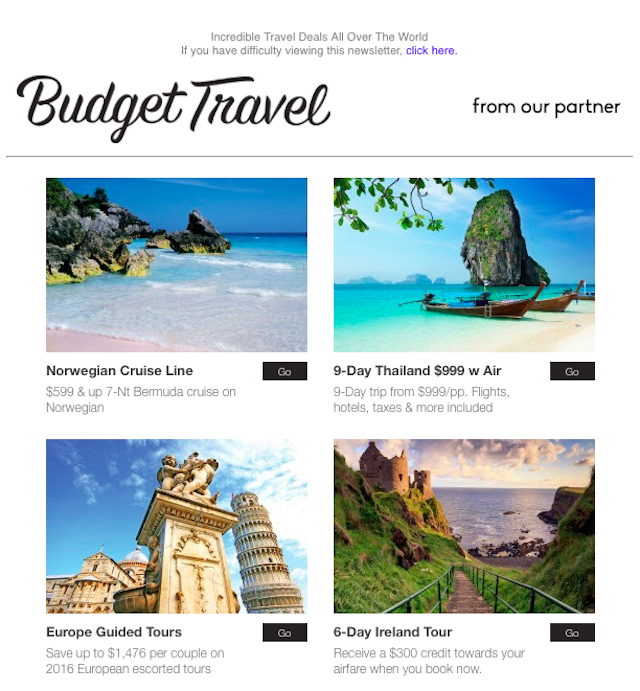Image resolution: width=640 pixels, height=691 pixels.
Task: Click the Save up to $1,476 description
Action: point(135,661)
